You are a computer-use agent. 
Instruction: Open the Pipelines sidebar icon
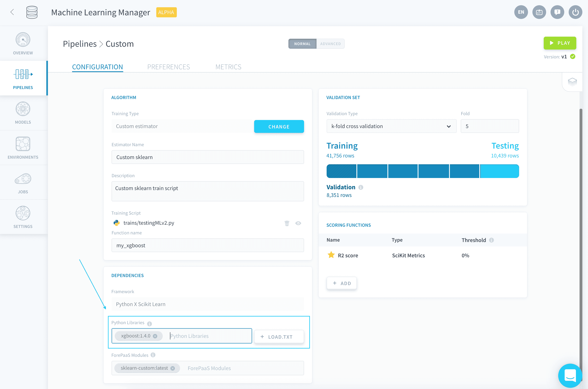click(x=23, y=74)
